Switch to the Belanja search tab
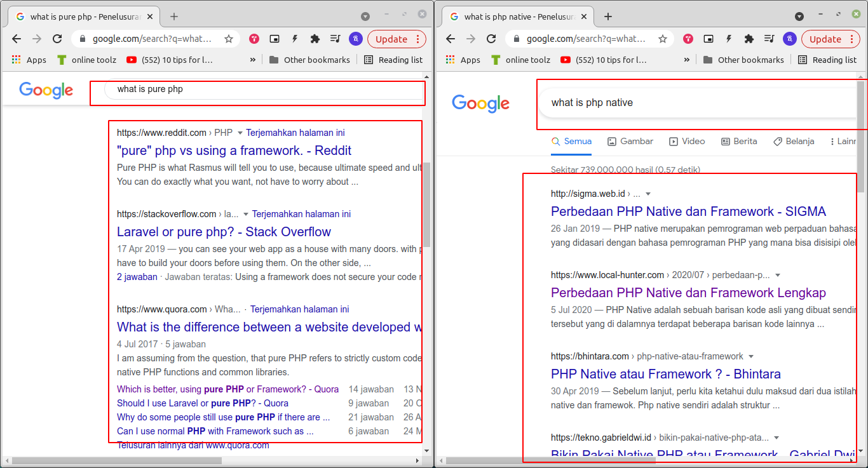 [794, 141]
